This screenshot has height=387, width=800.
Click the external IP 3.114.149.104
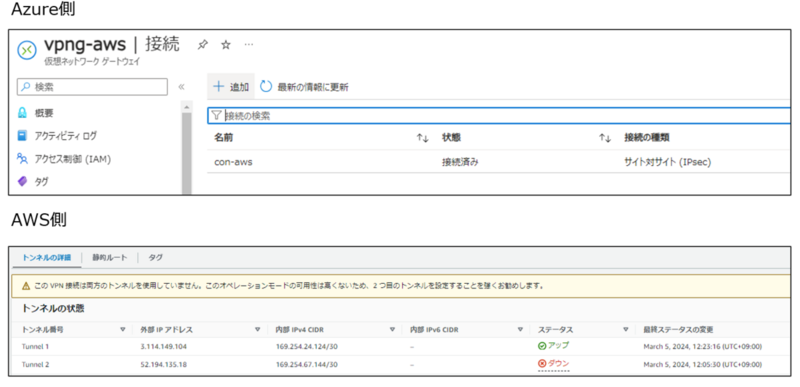click(163, 347)
